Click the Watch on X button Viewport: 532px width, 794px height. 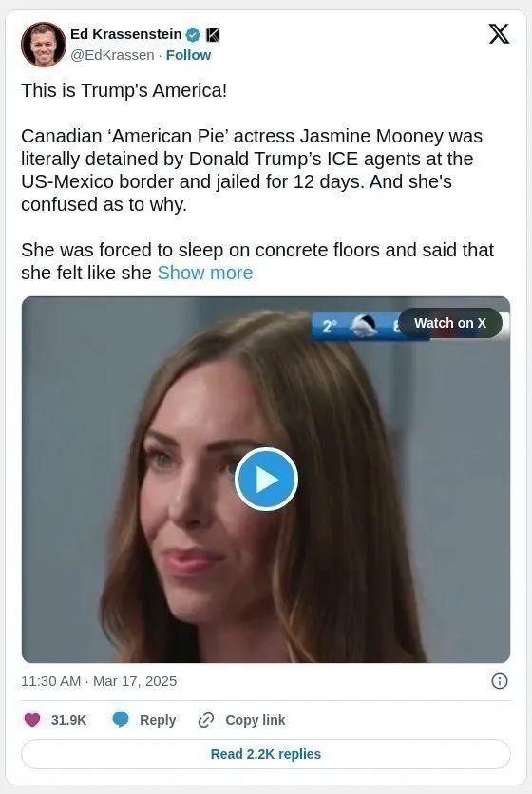tap(450, 323)
